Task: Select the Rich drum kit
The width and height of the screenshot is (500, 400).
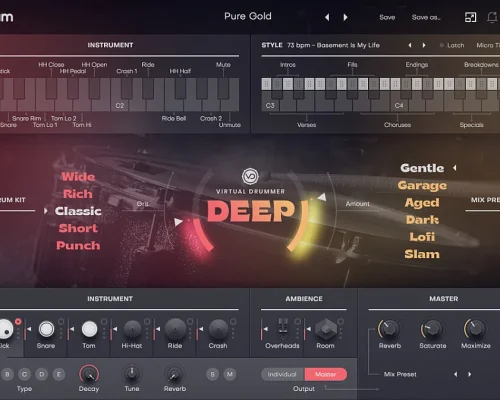Action: coord(78,194)
